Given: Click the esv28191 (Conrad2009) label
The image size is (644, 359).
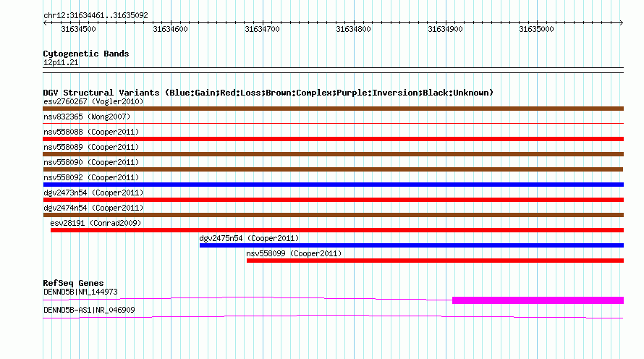Looking at the screenshot, I should 96,223.
